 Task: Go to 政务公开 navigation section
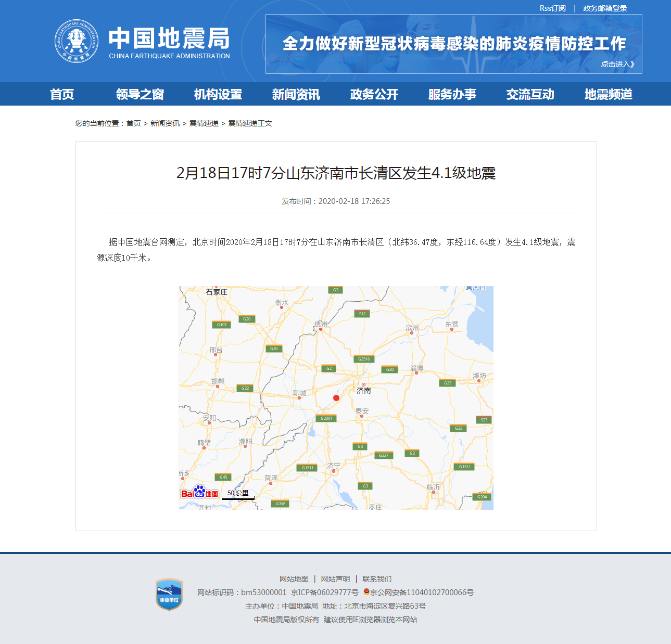[x=374, y=94]
